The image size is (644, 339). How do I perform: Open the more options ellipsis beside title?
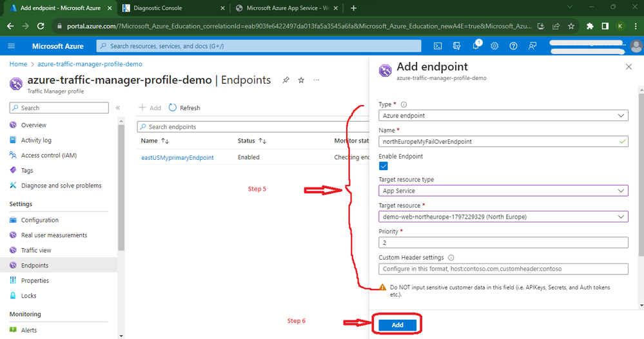tap(317, 80)
